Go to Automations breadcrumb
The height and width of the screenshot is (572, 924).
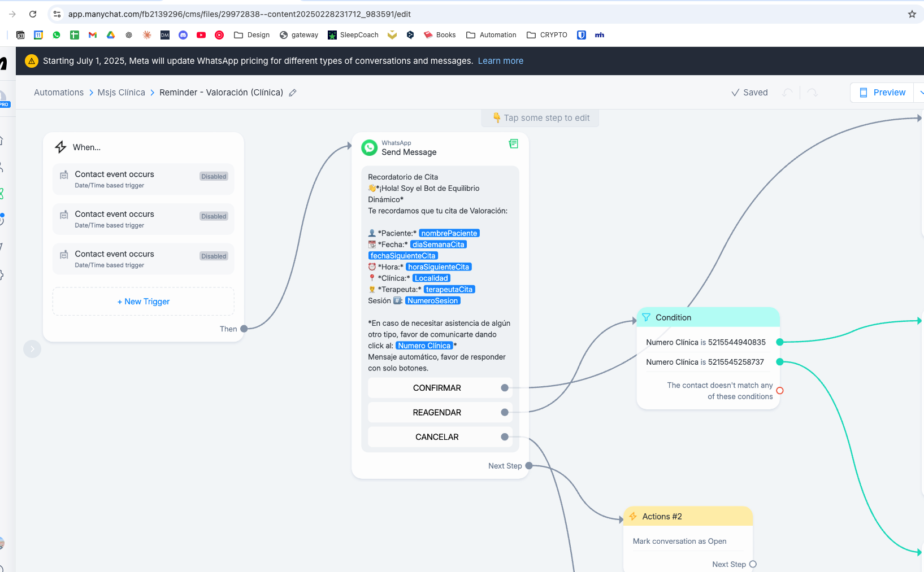click(59, 93)
